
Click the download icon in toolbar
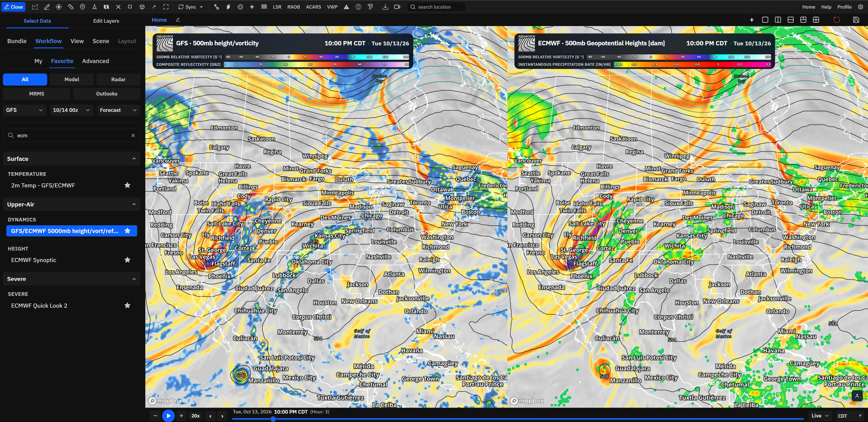[x=385, y=7]
